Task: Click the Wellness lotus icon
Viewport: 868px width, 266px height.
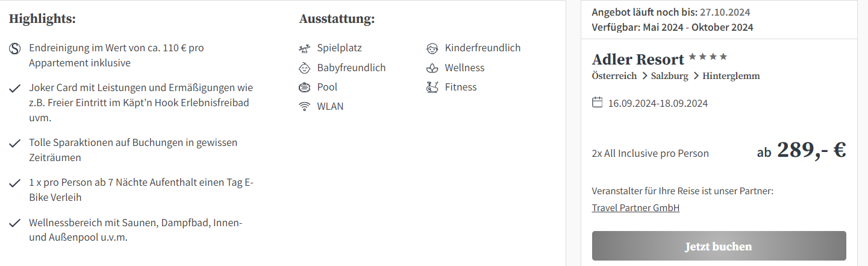Action: point(432,68)
